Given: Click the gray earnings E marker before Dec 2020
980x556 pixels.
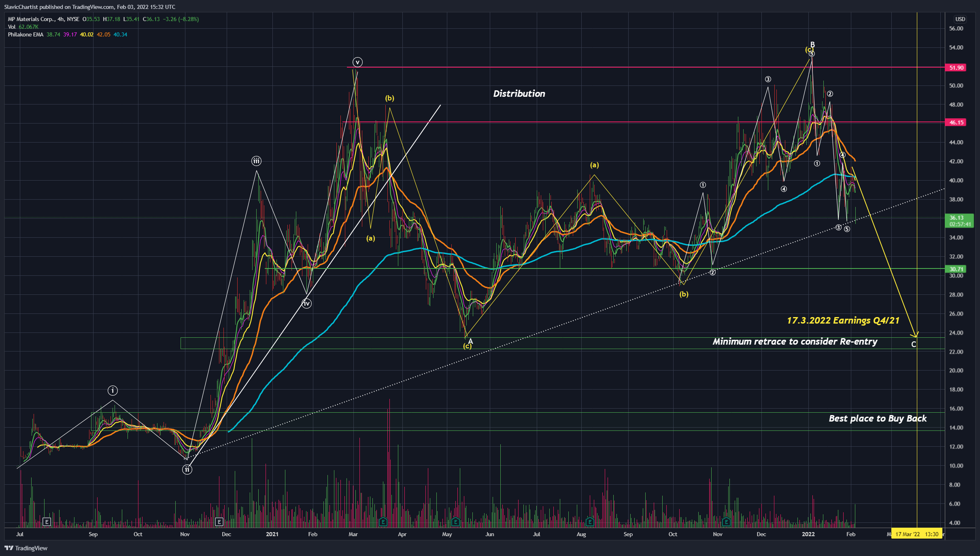Looking at the screenshot, I should click(219, 522).
